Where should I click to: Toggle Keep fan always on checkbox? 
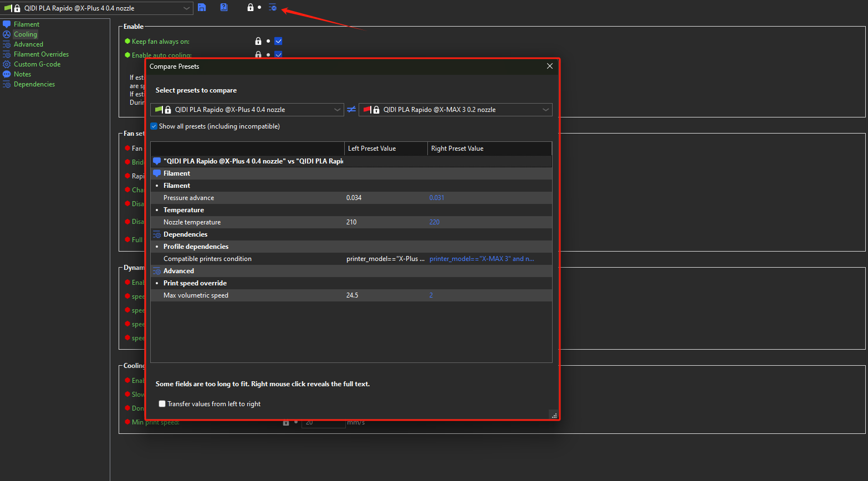pyautogui.click(x=278, y=41)
